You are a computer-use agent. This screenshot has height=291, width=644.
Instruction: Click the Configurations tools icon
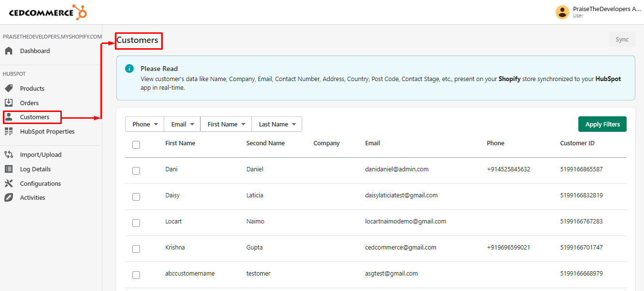coord(9,183)
